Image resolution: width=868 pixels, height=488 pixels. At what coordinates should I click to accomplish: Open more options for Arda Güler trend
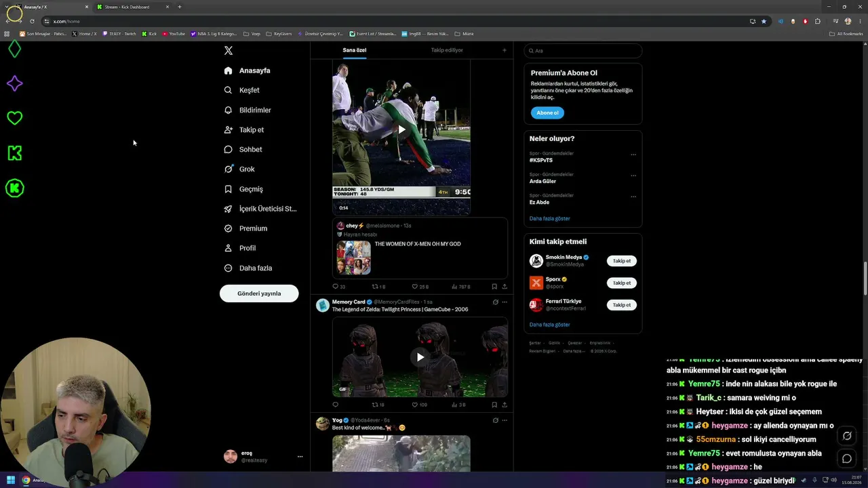633,176
